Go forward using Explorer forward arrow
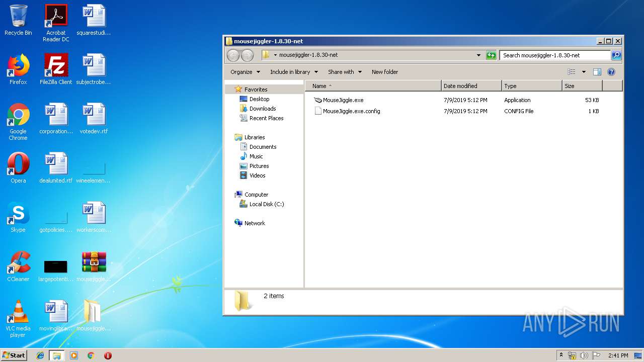 point(247,55)
